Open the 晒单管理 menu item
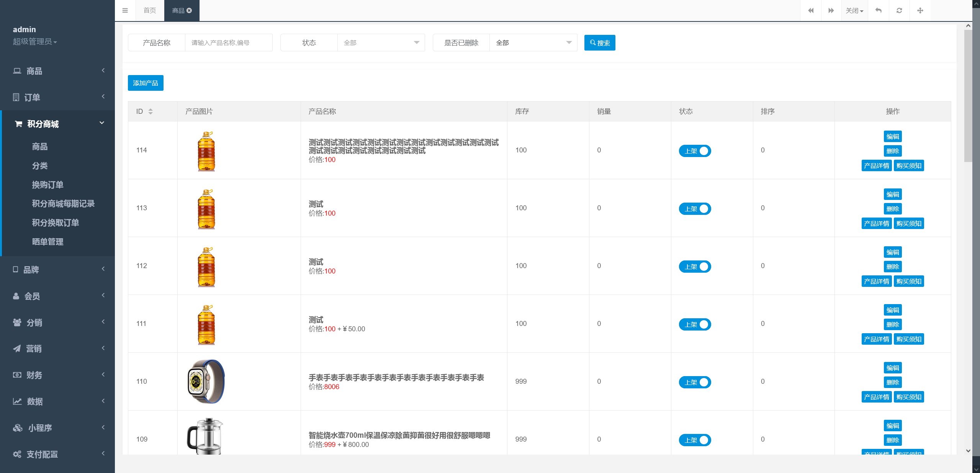This screenshot has height=473, width=980. (x=48, y=242)
